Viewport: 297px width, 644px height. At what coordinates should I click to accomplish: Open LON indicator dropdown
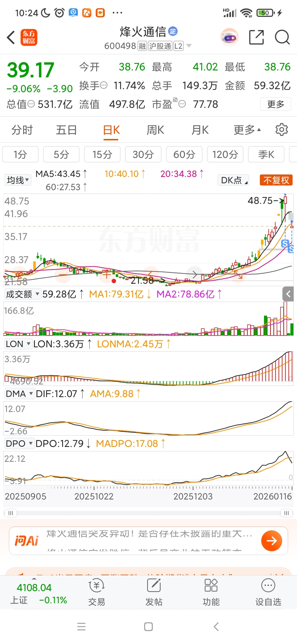tap(18, 344)
